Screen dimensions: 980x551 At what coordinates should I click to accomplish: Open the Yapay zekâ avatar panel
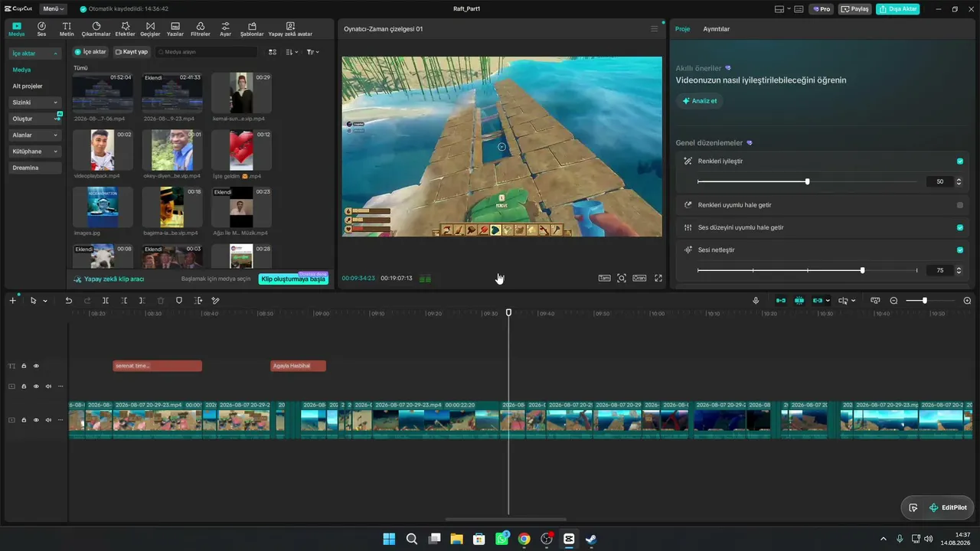[x=290, y=29]
